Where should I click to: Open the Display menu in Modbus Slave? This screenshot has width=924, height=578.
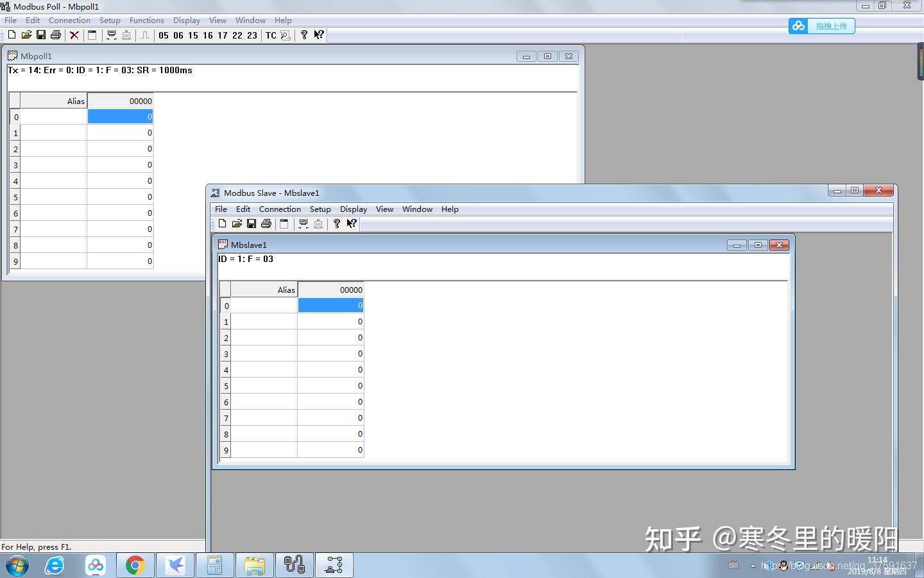click(354, 209)
